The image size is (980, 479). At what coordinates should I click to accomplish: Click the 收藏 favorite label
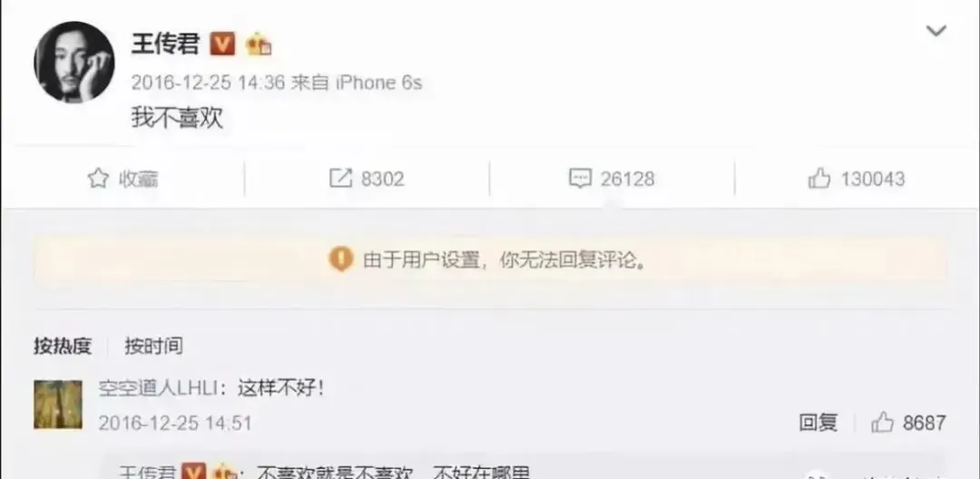point(138,180)
